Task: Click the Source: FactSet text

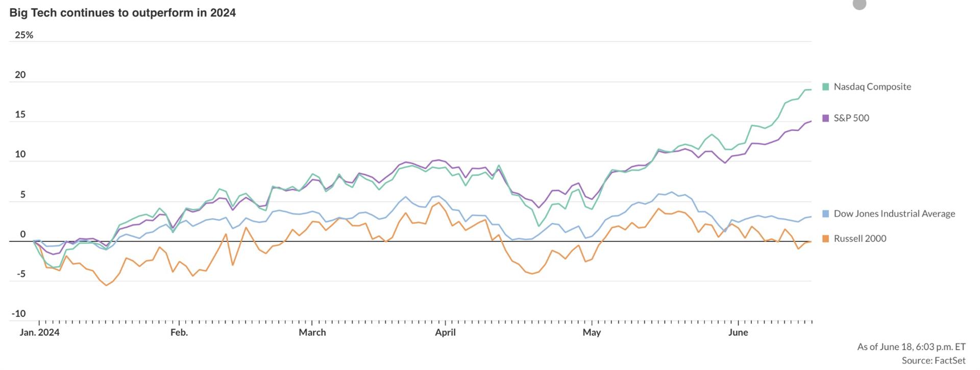Action: click(934, 361)
